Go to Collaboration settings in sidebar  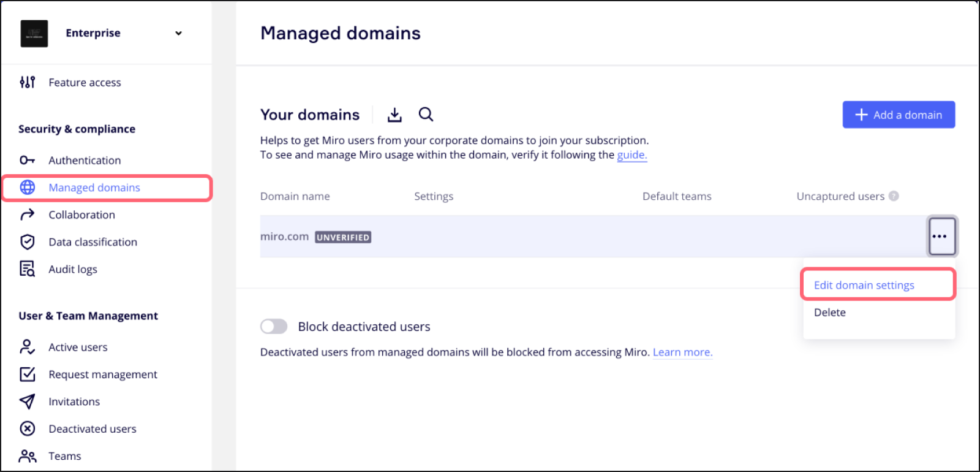click(x=81, y=215)
